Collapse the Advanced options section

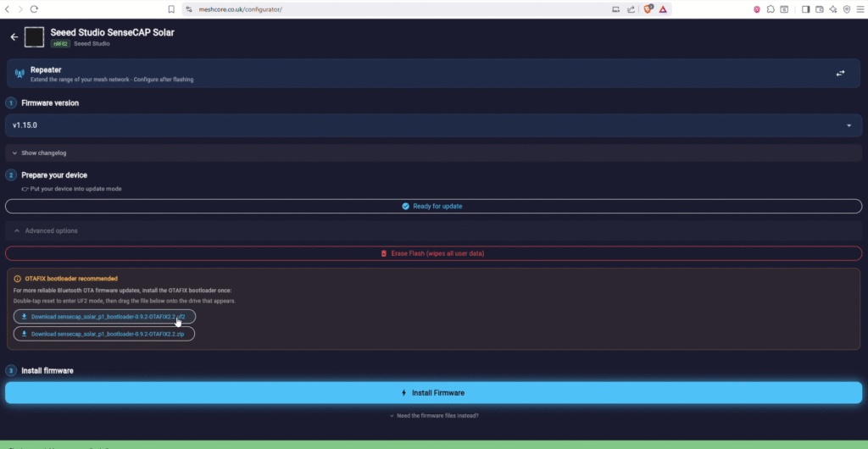point(433,230)
